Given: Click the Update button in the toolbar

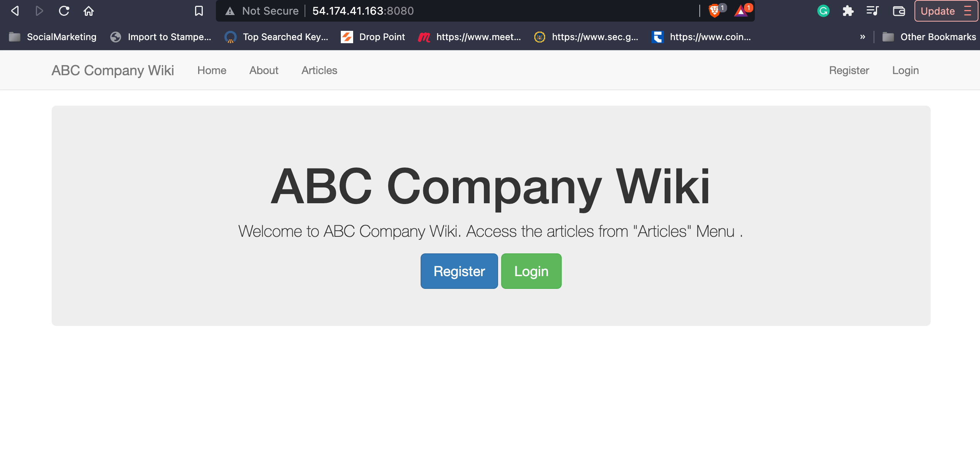Looking at the screenshot, I should (938, 11).
